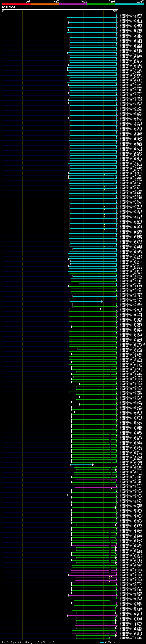This screenshot has height=644, width=146.
Task: Select the UniRef100_A9P833 label
Action: click(131, 70)
